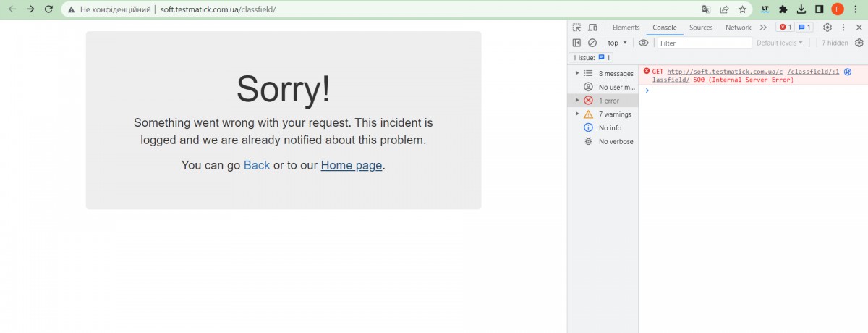
Task: Open the browser extensions puzzle icon
Action: [783, 9]
